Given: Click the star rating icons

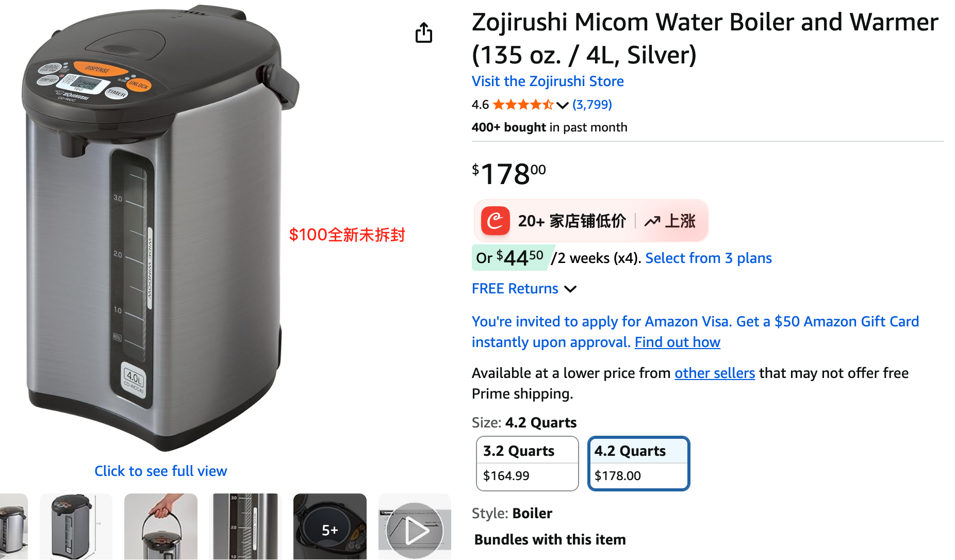Looking at the screenshot, I should pyautogui.click(x=522, y=105).
